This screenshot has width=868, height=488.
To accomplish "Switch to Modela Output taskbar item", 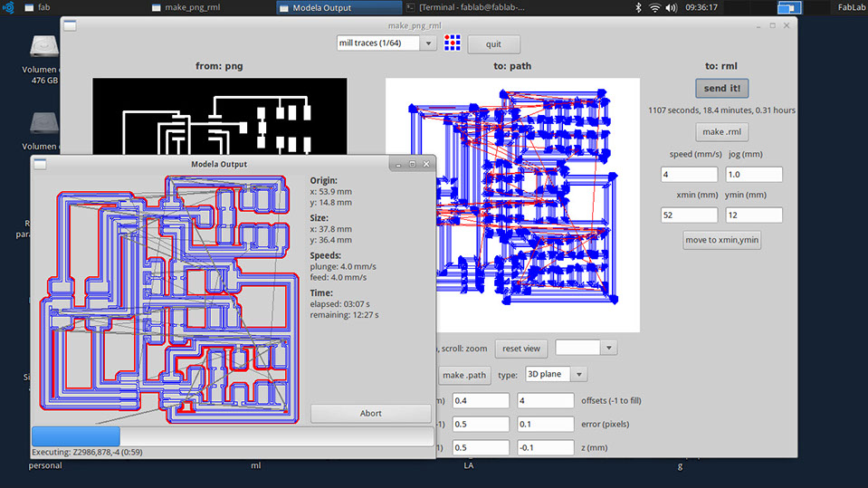I will pos(339,7).
